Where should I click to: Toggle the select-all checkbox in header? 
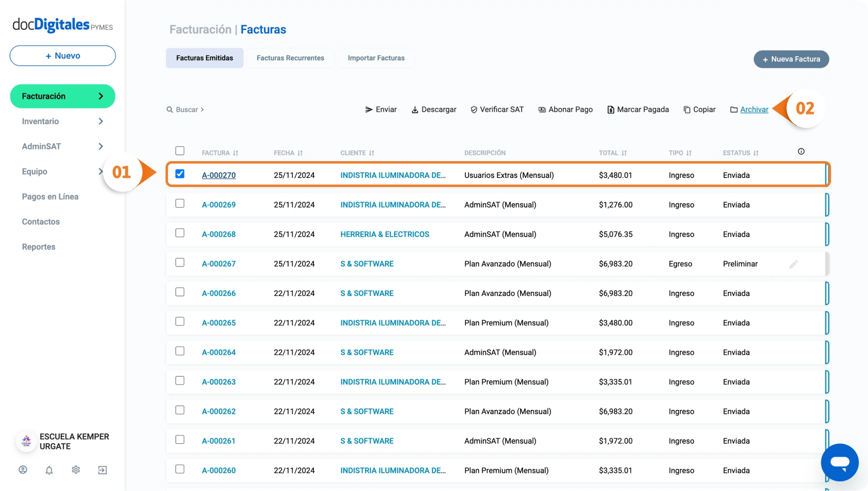[x=180, y=151]
